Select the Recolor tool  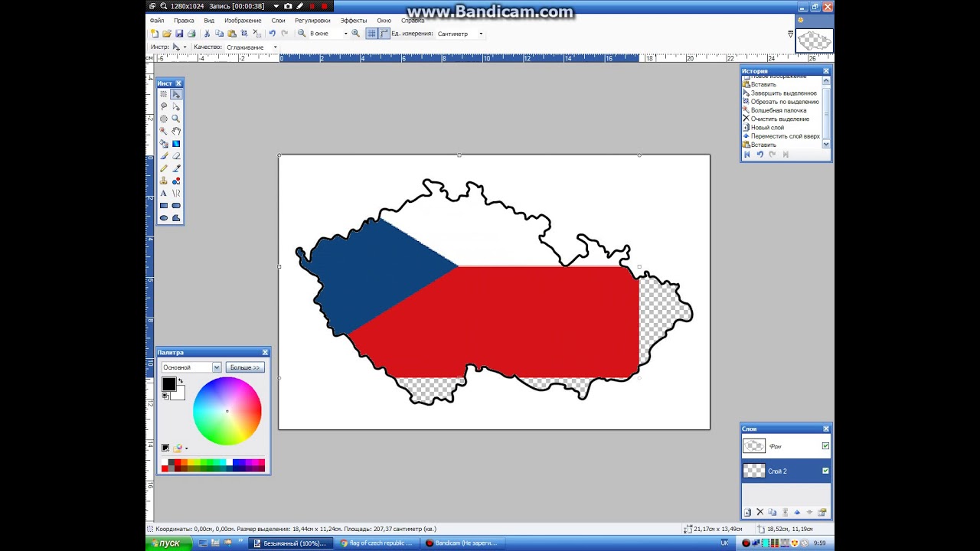click(176, 181)
